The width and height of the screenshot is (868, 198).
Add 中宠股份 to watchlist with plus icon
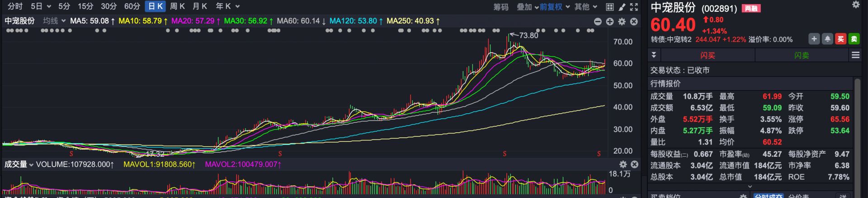814,39
